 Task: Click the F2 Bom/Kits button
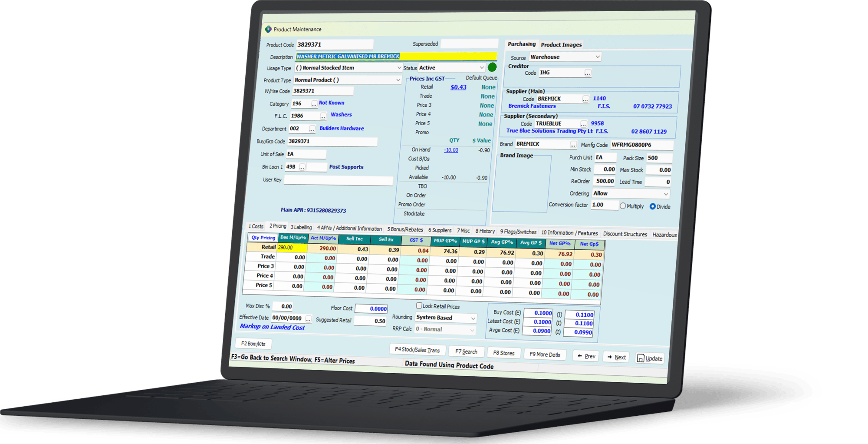point(253,344)
